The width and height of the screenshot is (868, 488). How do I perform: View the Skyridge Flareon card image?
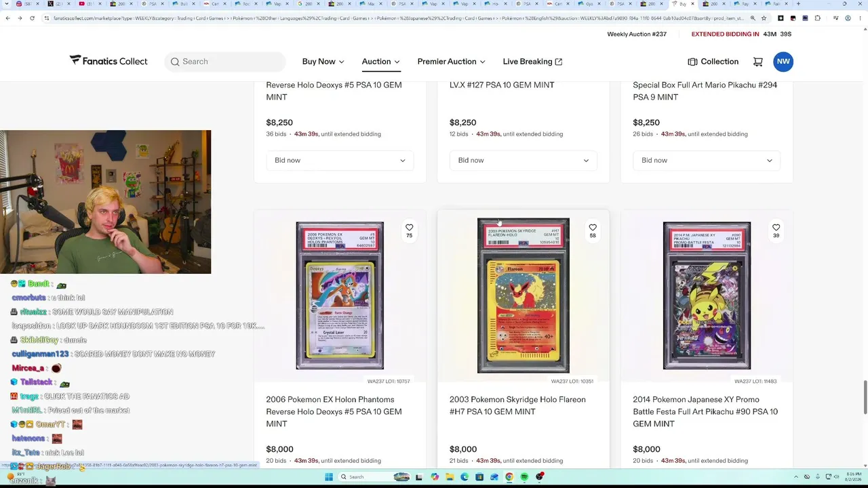[523, 296]
